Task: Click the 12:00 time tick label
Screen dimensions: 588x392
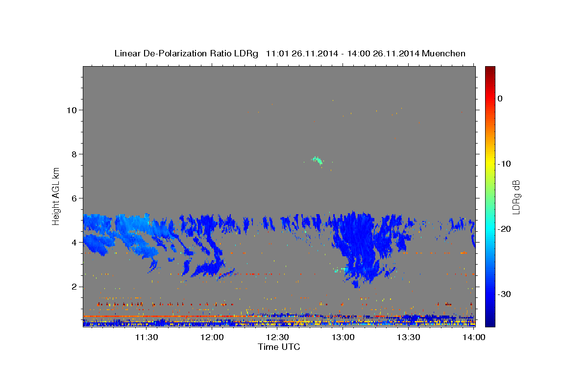Action: click(213, 338)
